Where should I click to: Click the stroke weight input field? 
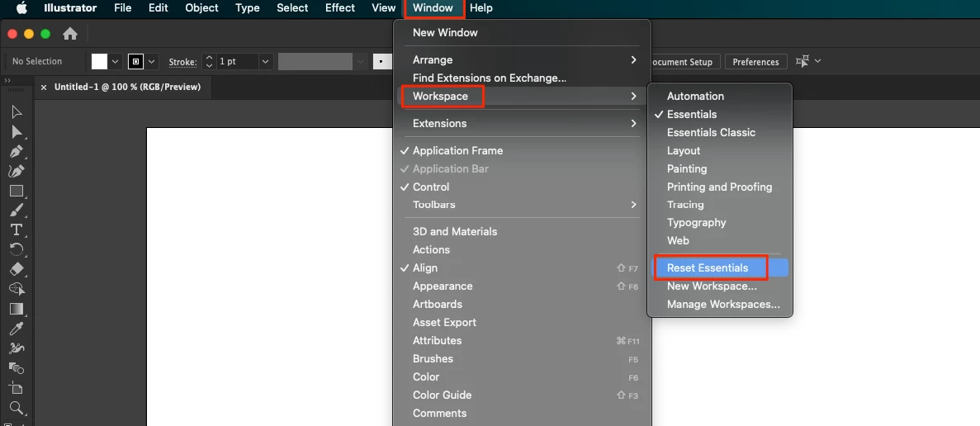(x=238, y=61)
